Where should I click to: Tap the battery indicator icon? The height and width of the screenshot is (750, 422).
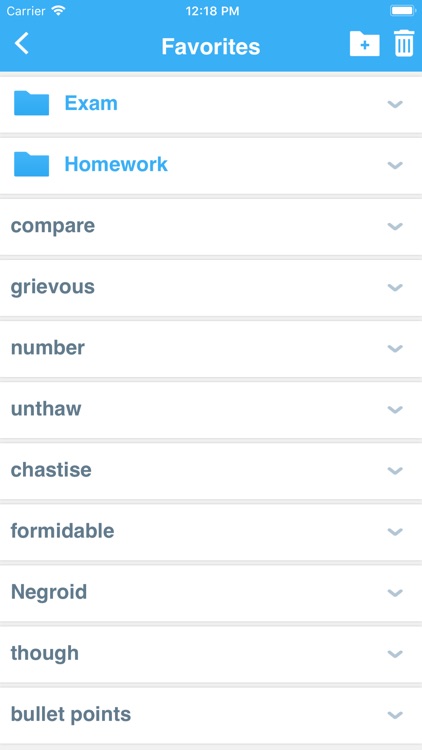click(403, 11)
